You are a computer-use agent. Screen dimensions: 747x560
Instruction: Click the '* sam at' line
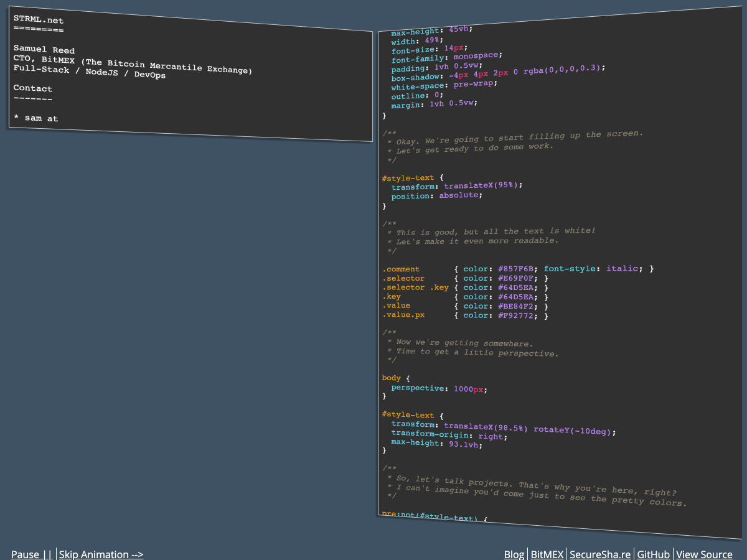tap(35, 118)
